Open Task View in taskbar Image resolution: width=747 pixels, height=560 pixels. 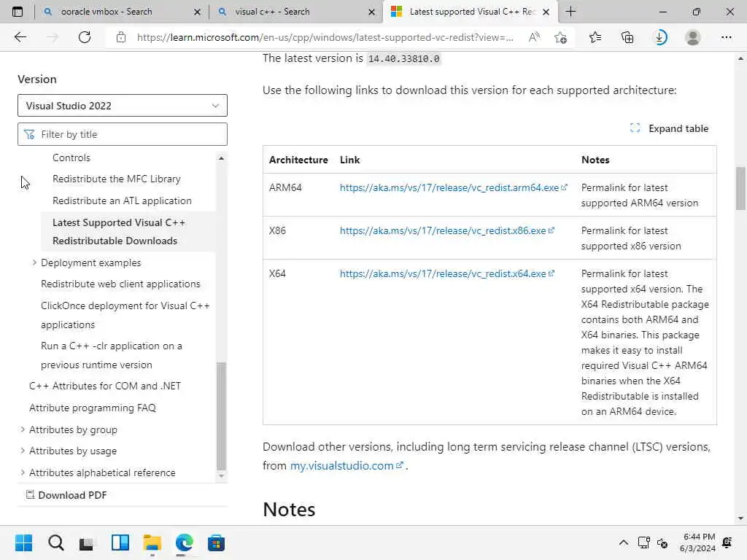click(87, 542)
